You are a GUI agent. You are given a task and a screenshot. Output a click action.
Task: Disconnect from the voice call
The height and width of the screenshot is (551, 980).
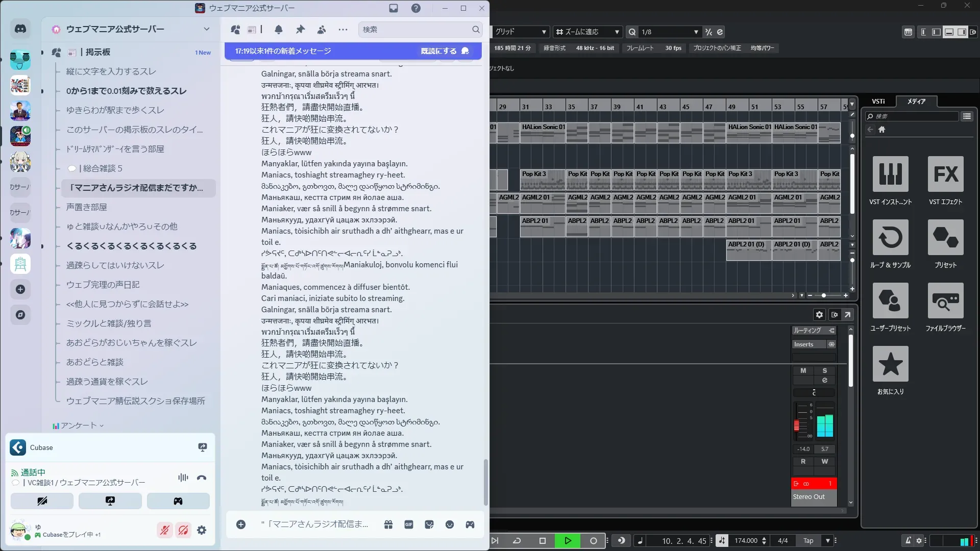pos(202,478)
